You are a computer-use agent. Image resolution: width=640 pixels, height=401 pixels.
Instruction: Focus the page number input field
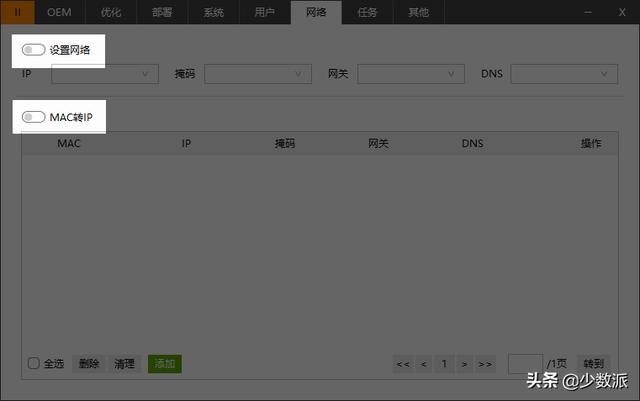525,364
